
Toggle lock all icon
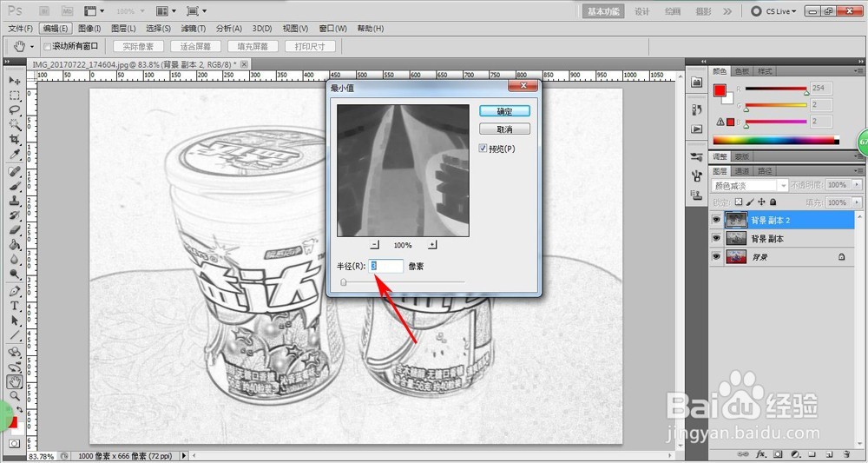point(773,202)
